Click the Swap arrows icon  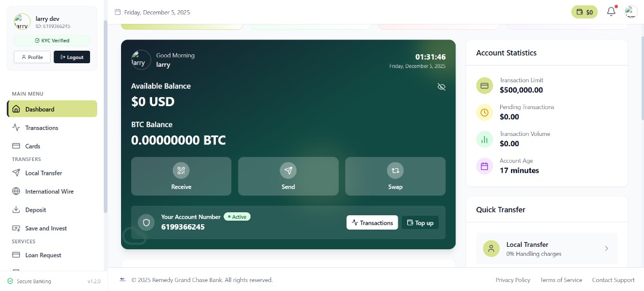pyautogui.click(x=395, y=171)
